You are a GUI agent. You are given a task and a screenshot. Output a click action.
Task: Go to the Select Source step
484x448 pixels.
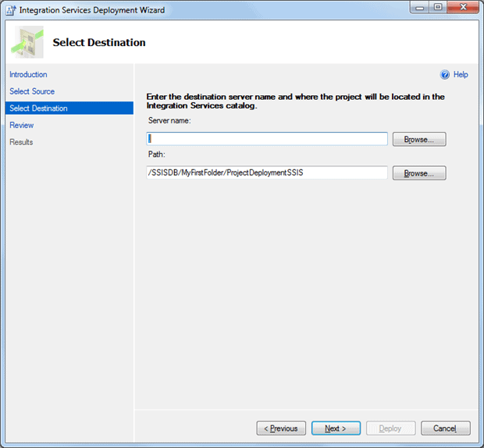tap(32, 91)
